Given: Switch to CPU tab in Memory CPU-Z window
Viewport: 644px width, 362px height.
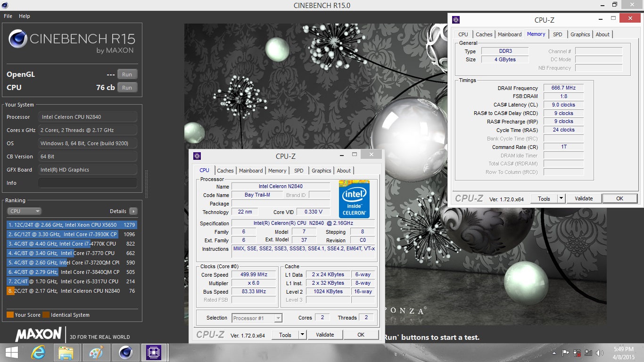Looking at the screenshot, I should coord(463,34).
